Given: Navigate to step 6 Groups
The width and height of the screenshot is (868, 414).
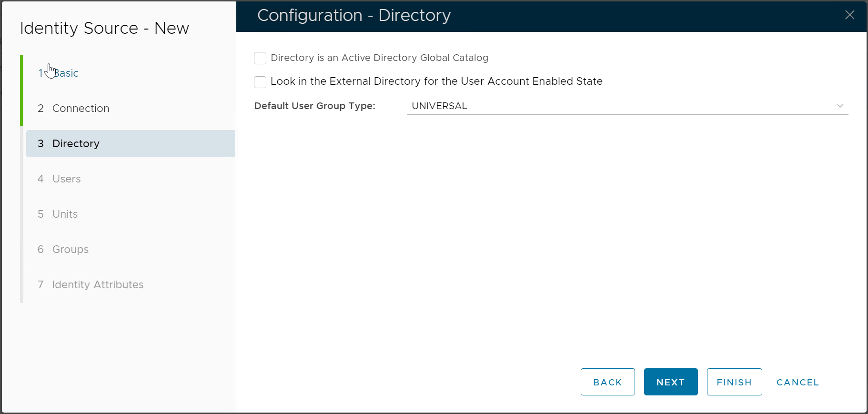Looking at the screenshot, I should pos(70,250).
